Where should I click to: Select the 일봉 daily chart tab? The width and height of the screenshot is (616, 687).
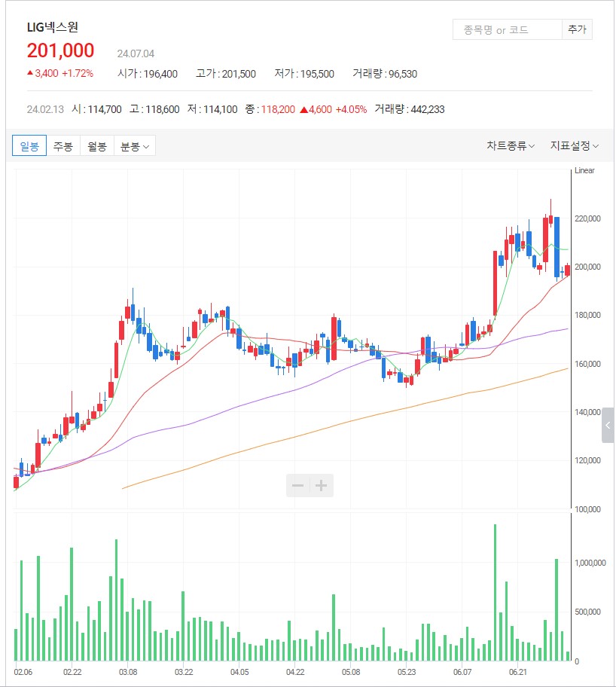tap(29, 146)
